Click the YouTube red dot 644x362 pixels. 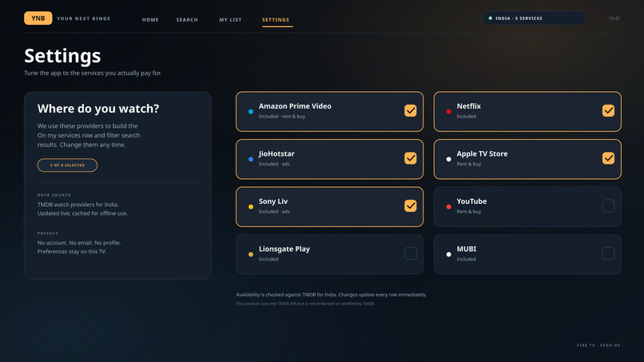coord(448,207)
